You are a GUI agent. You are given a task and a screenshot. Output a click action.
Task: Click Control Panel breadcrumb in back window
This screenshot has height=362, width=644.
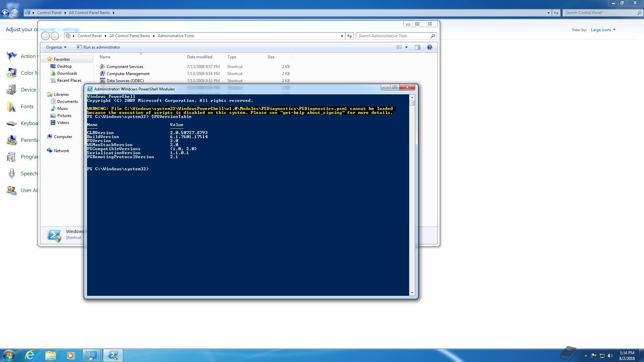(x=49, y=13)
